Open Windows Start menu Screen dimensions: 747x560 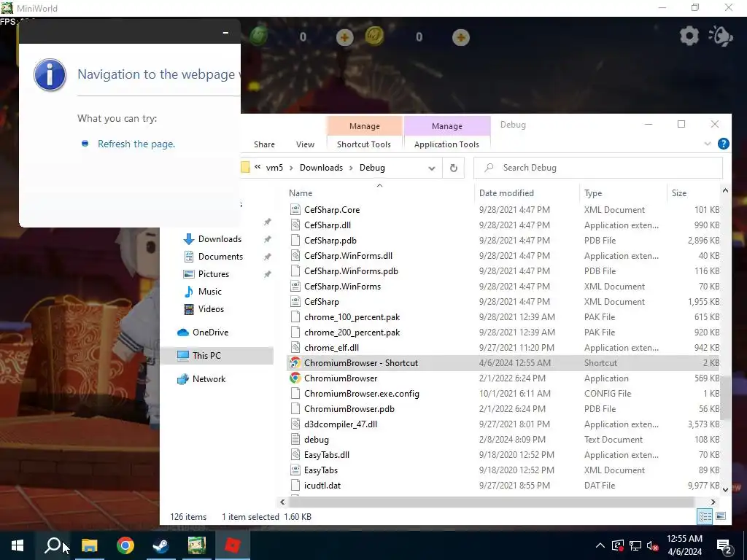pyautogui.click(x=18, y=545)
